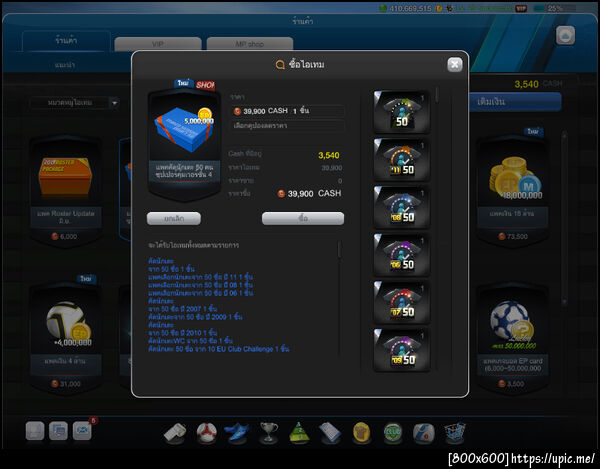
Task: Open the blue clipboard icon in bottom bar
Action: pyautogui.click(x=330, y=433)
